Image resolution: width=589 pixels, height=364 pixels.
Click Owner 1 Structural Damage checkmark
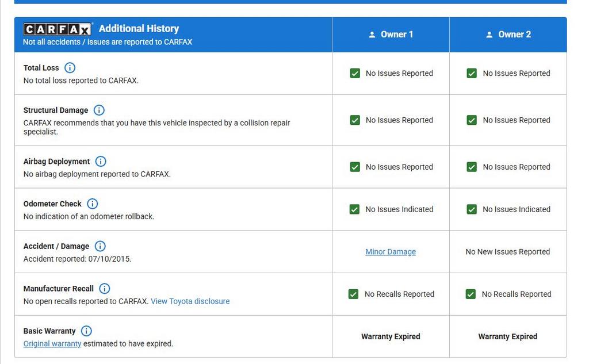(x=355, y=120)
